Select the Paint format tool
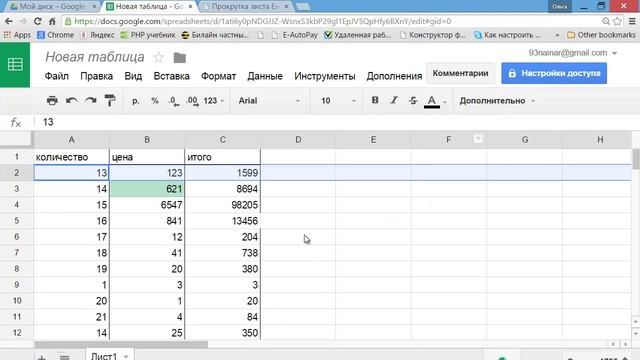The width and height of the screenshot is (640, 360). tap(110, 100)
